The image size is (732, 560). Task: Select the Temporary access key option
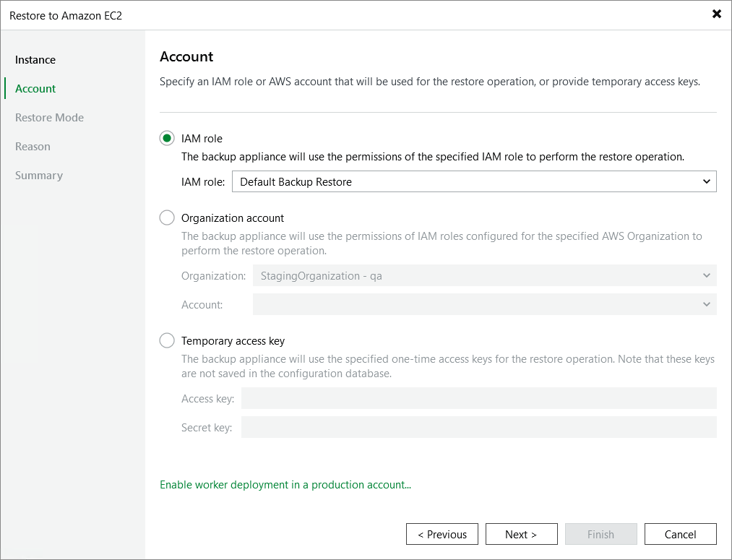(x=166, y=340)
